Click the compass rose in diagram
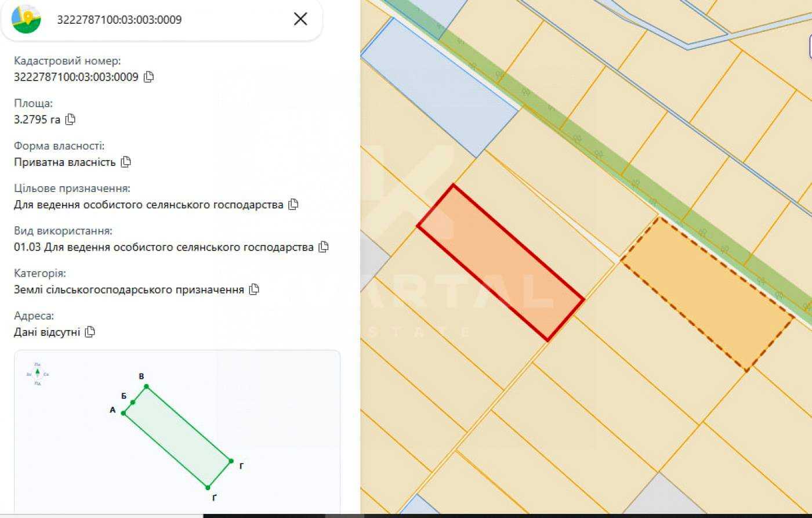Image resolution: width=812 pixels, height=518 pixels. tap(38, 374)
